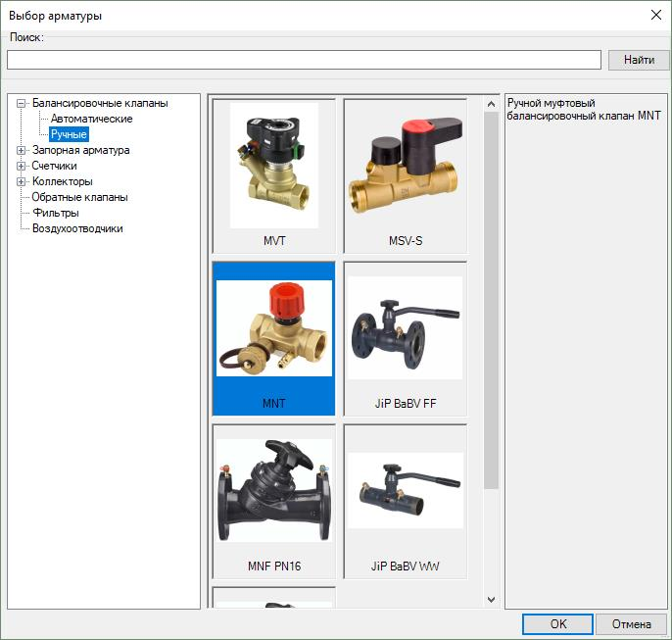Click the Найти search button
This screenshot has width=672, height=640.
[639, 60]
